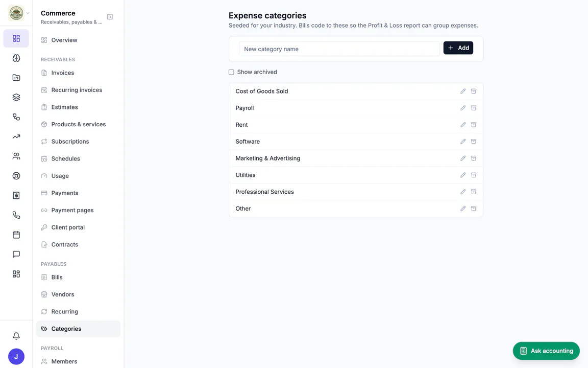The width and height of the screenshot is (588, 368).
Task: Edit the Software category
Action: (463, 142)
